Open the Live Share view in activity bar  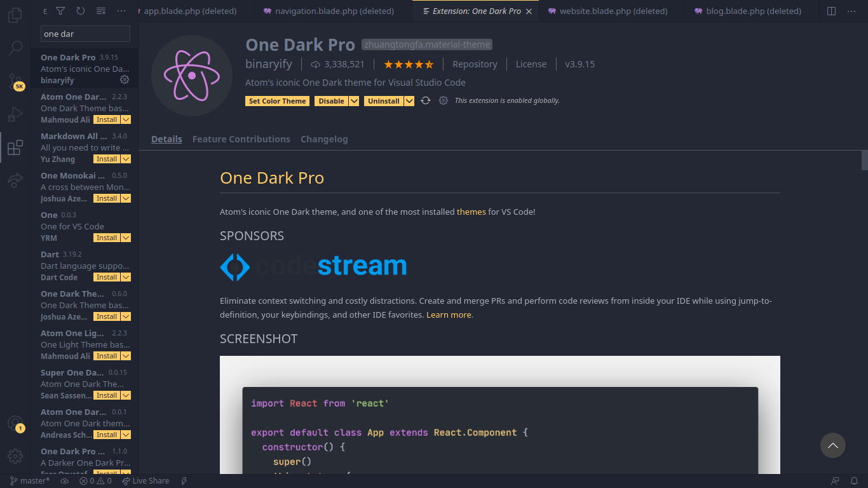pyautogui.click(x=15, y=181)
